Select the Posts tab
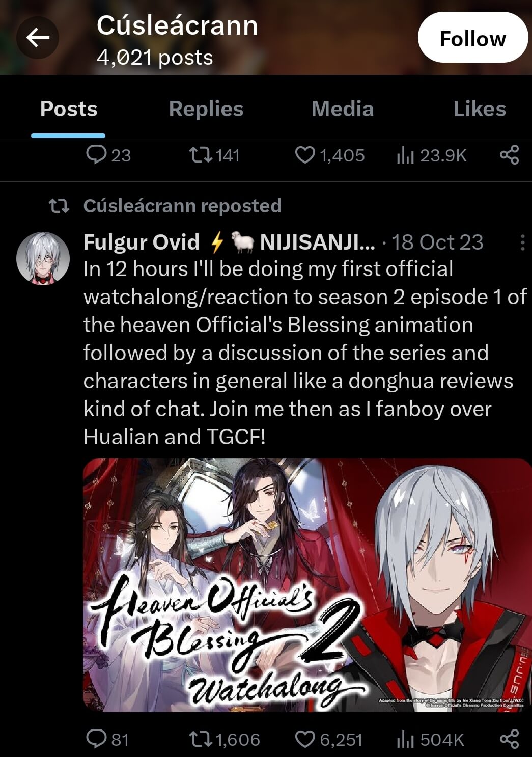Screen dimensions: 532x757 click(68, 109)
